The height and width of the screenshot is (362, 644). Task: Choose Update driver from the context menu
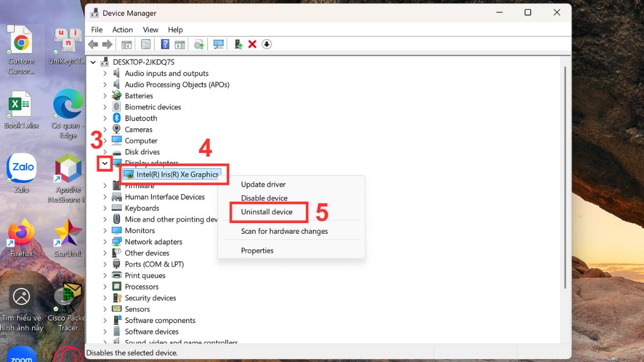[263, 184]
